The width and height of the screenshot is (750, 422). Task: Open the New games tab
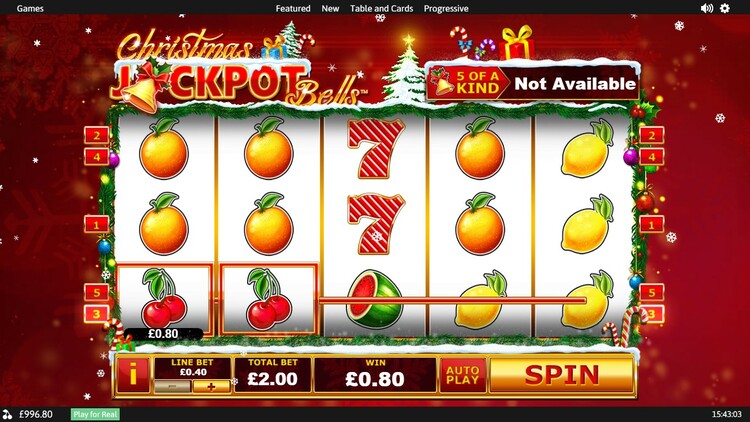point(330,9)
